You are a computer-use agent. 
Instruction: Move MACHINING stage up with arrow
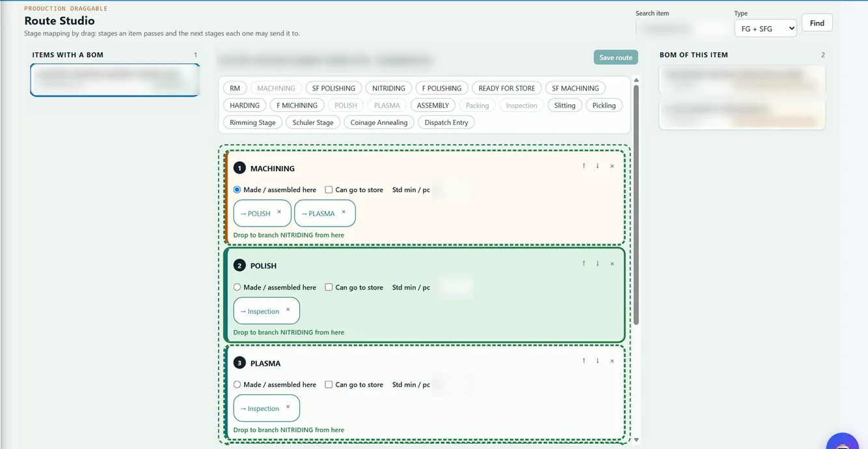click(x=584, y=166)
